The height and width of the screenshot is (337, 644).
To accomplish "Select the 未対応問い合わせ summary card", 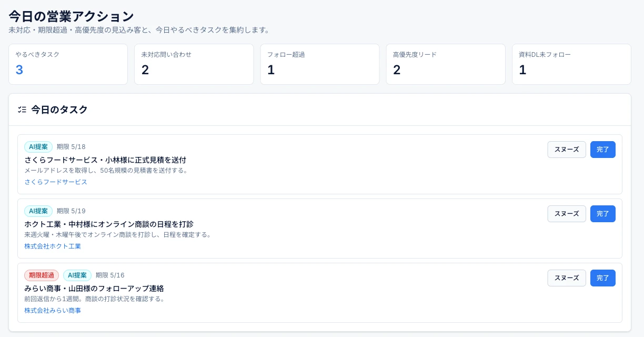I will [x=194, y=64].
